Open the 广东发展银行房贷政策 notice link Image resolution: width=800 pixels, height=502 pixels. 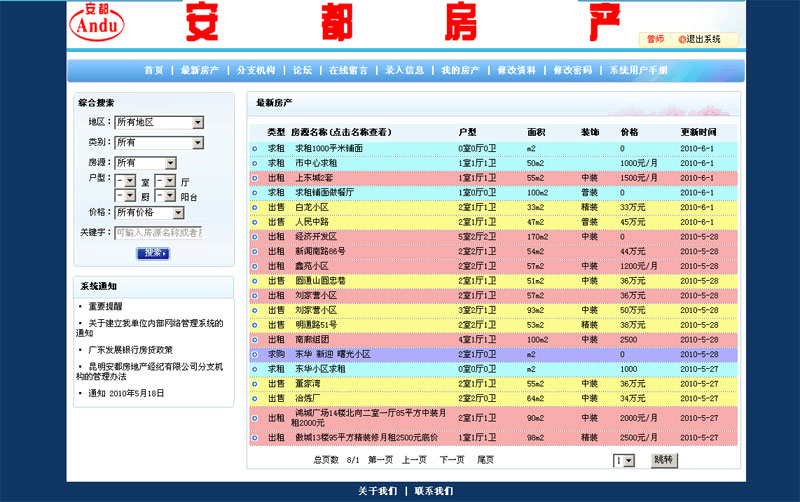coord(130,350)
